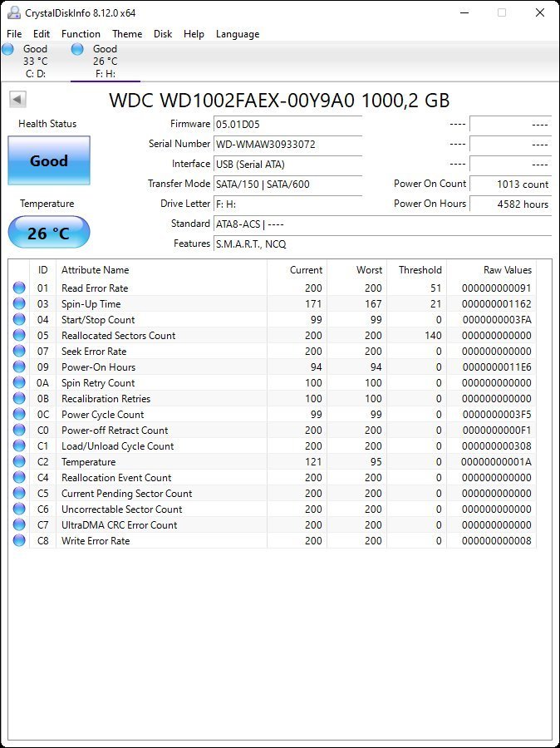Viewport: 560px width, 748px height.
Task: Click status orb for Read Error Rate
Action: [19, 288]
